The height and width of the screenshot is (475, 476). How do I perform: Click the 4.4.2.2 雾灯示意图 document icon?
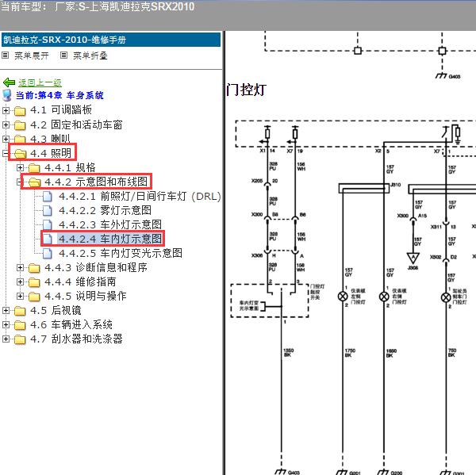(48, 211)
